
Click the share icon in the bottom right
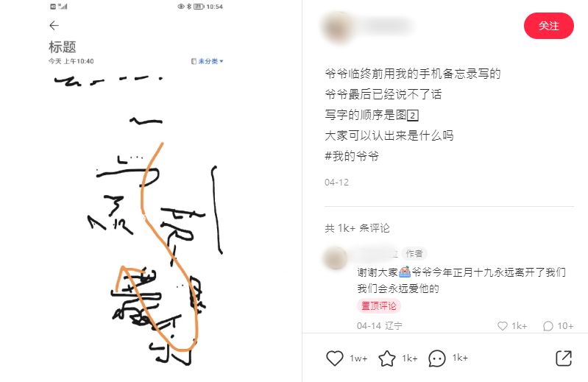coord(563,358)
